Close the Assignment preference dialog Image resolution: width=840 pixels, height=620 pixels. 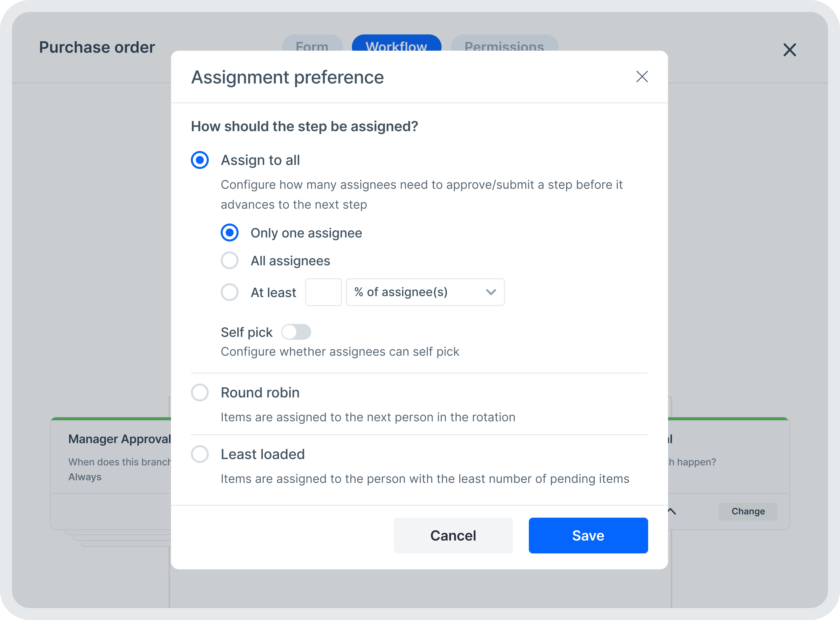pos(641,76)
